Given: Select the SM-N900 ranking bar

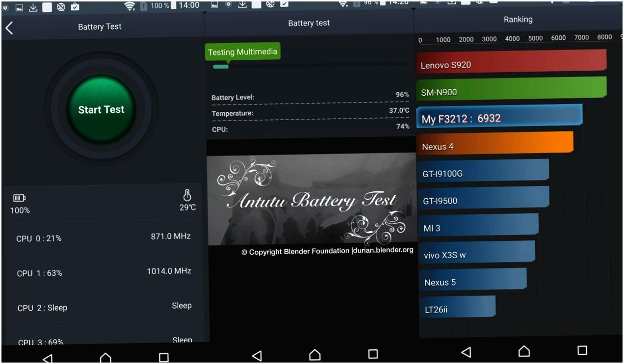Looking at the screenshot, I should (x=512, y=88).
